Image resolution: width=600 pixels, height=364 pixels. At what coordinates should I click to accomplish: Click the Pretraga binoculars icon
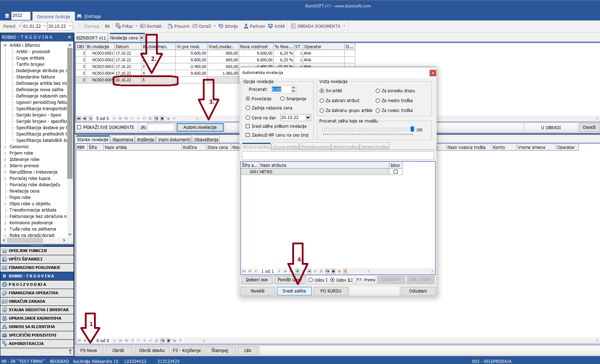79,17
